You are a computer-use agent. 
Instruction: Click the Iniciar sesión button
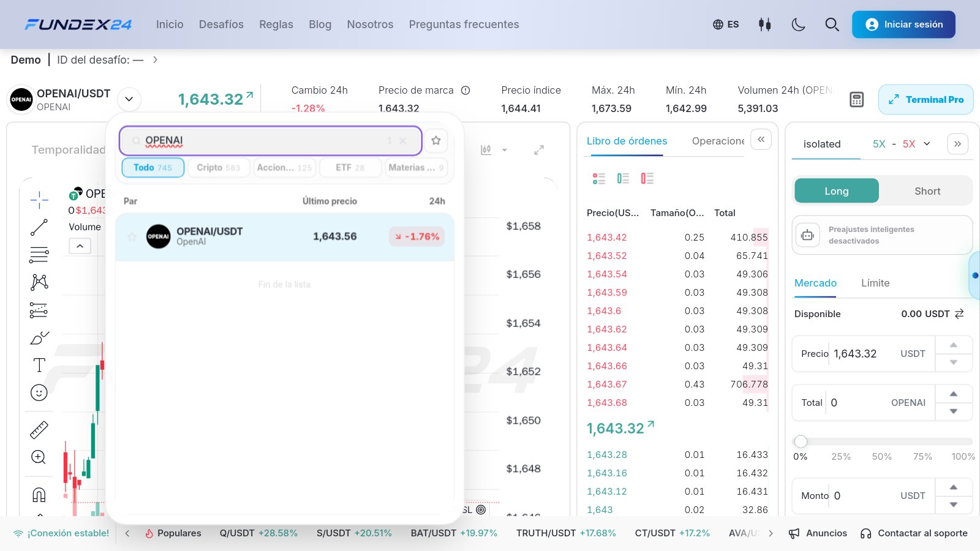click(903, 24)
